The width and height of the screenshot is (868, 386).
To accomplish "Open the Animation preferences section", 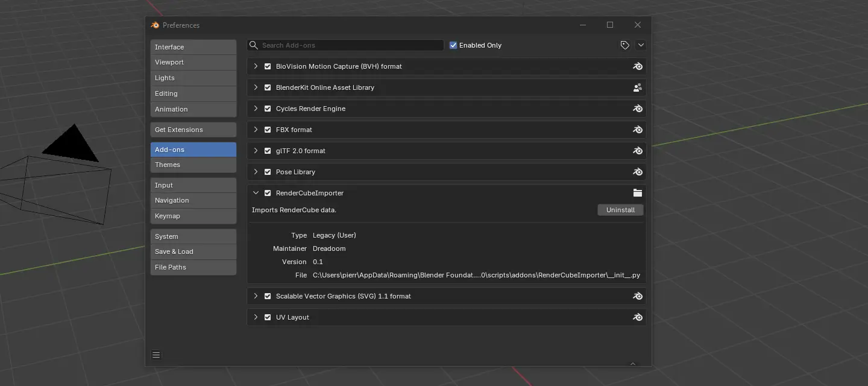I will click(x=193, y=109).
